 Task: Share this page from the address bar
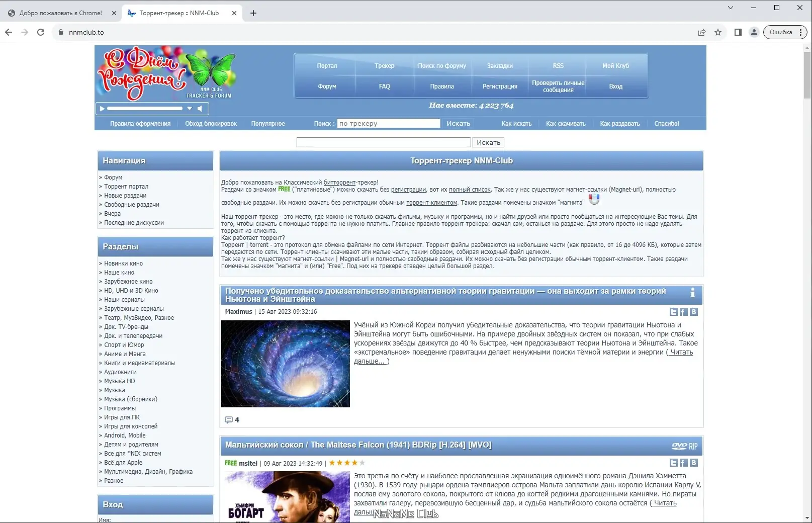702,32
